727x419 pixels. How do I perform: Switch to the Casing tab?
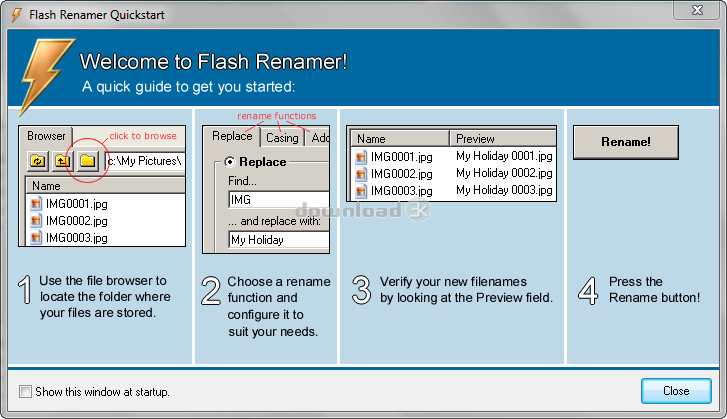point(282,138)
